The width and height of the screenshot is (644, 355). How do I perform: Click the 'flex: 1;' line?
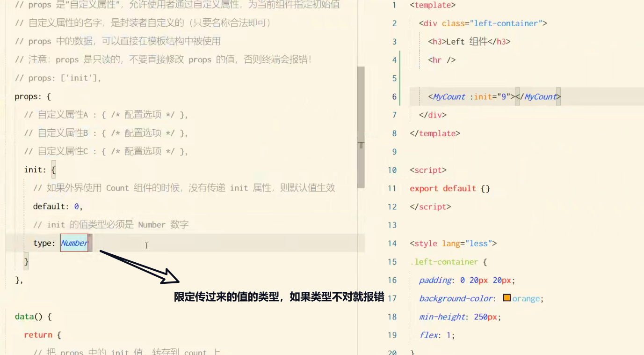pos(437,335)
